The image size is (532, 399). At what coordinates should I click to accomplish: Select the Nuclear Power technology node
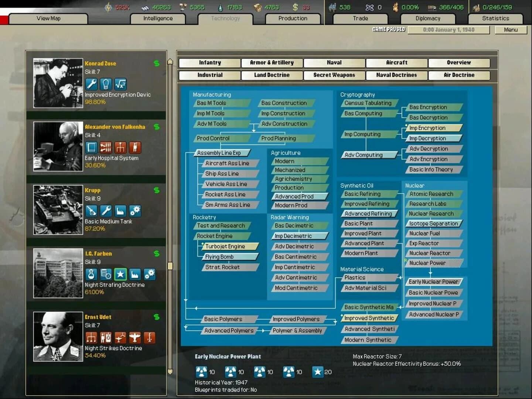coord(434,263)
